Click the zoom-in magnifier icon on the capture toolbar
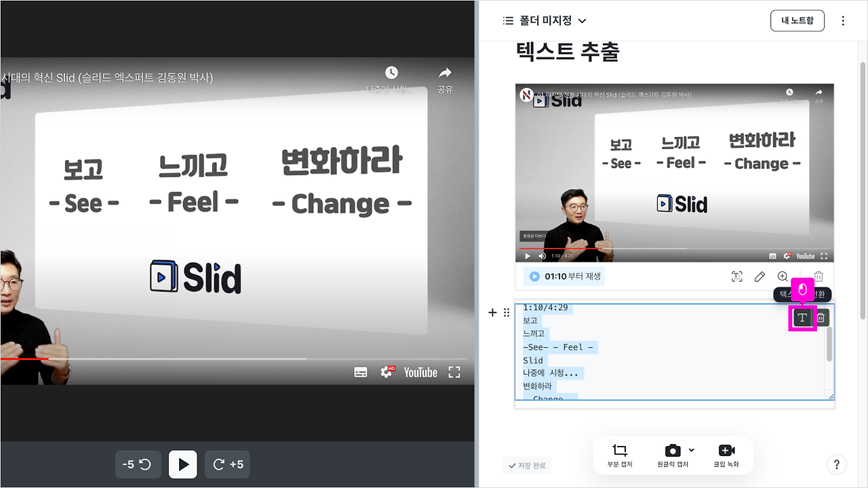Screen dimensions: 868x488 [783, 277]
